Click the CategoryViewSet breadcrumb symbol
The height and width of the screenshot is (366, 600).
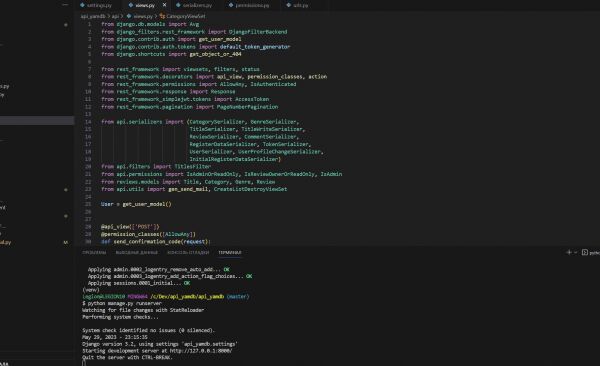pos(186,16)
